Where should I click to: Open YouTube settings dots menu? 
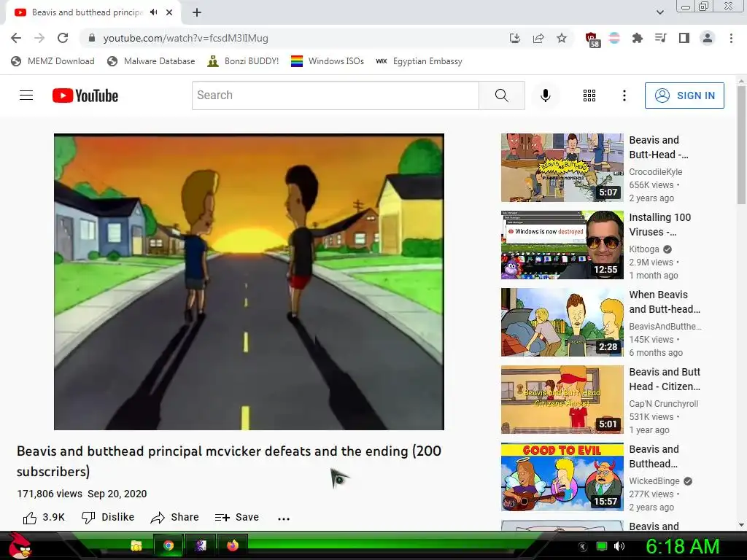pos(624,96)
